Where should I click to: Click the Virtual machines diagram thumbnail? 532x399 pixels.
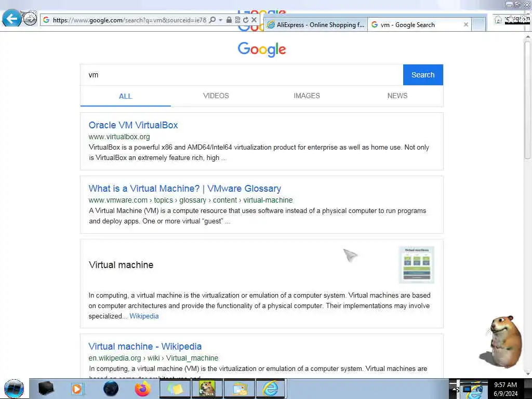(416, 264)
